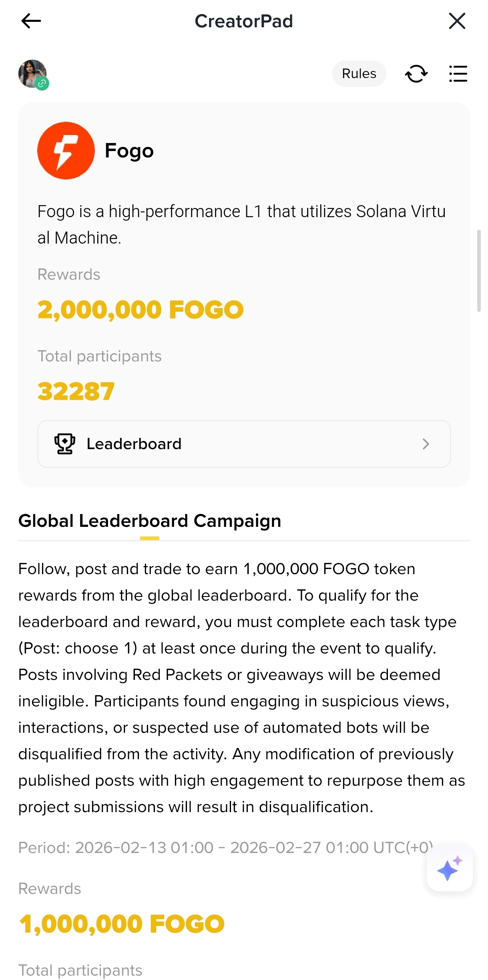The width and height of the screenshot is (488, 980).
Task: Tap the campaign Period date line
Action: 224,847
